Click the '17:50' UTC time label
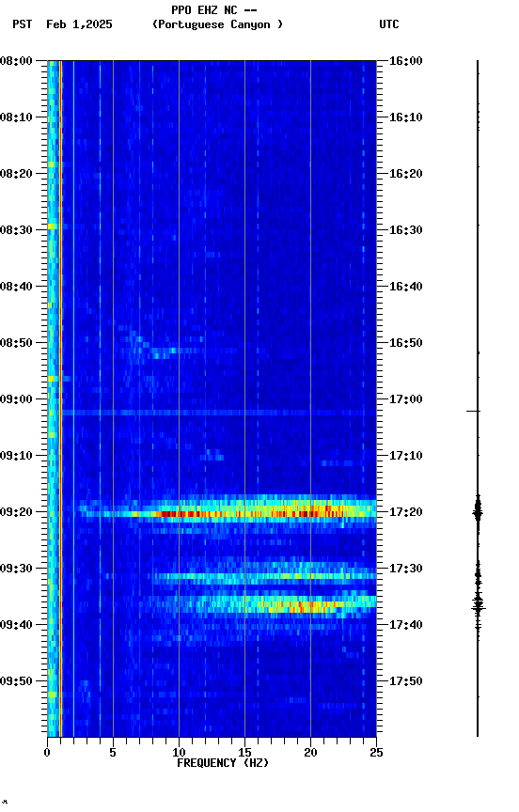The image size is (519, 812). [x=406, y=682]
